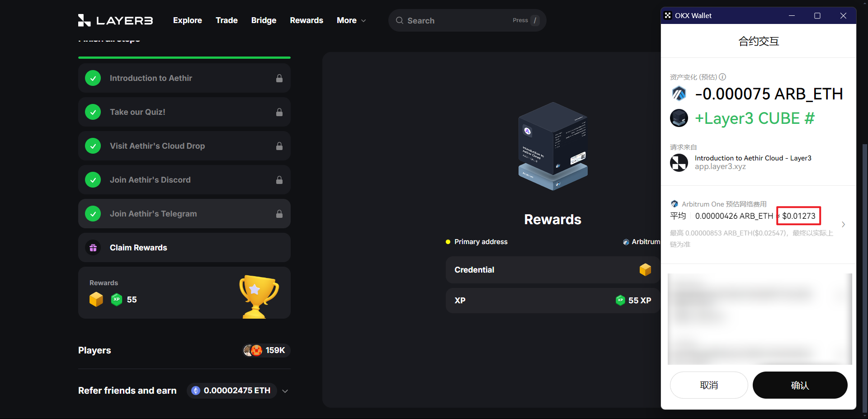The width and height of the screenshot is (868, 419).
Task: Open the Take our Quiz! step
Action: 184,112
